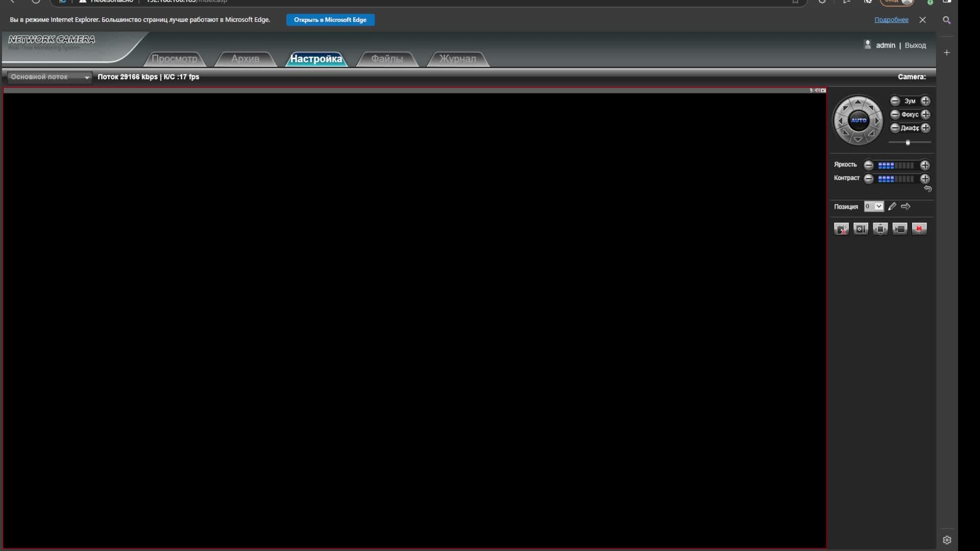Log out via the Выход link

pyautogui.click(x=915, y=45)
